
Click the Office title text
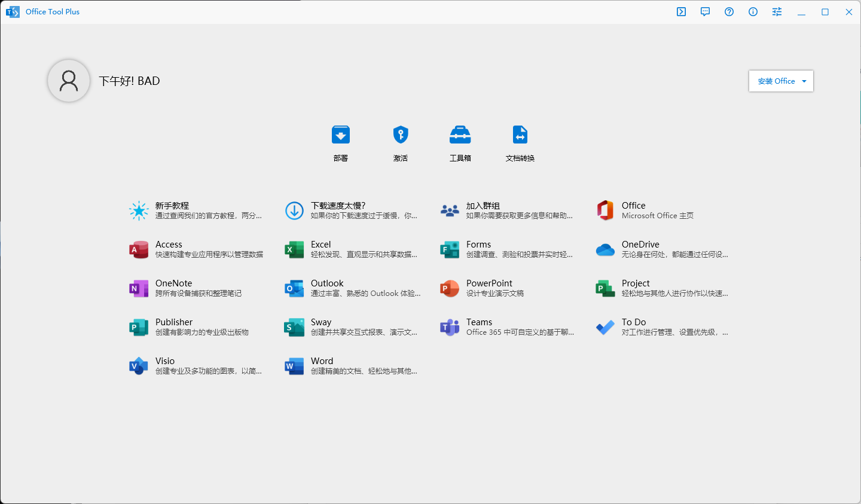pos(634,206)
